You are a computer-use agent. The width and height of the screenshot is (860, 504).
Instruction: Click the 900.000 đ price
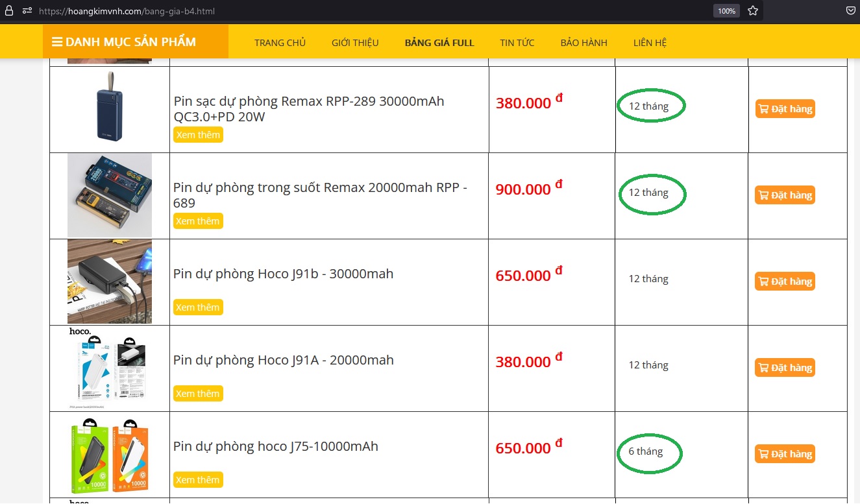point(529,188)
